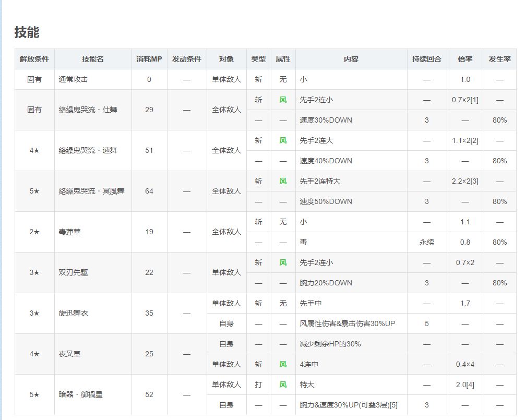This screenshot has height=420, width=526.
Task: Click the duration value 5
Action: click(x=427, y=323)
